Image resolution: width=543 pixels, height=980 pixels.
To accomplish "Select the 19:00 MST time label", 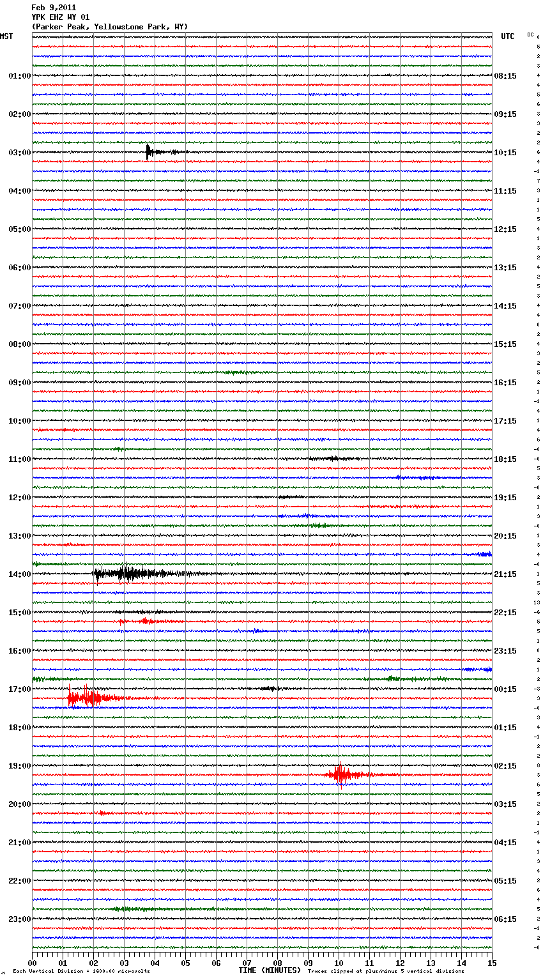I will (20, 766).
